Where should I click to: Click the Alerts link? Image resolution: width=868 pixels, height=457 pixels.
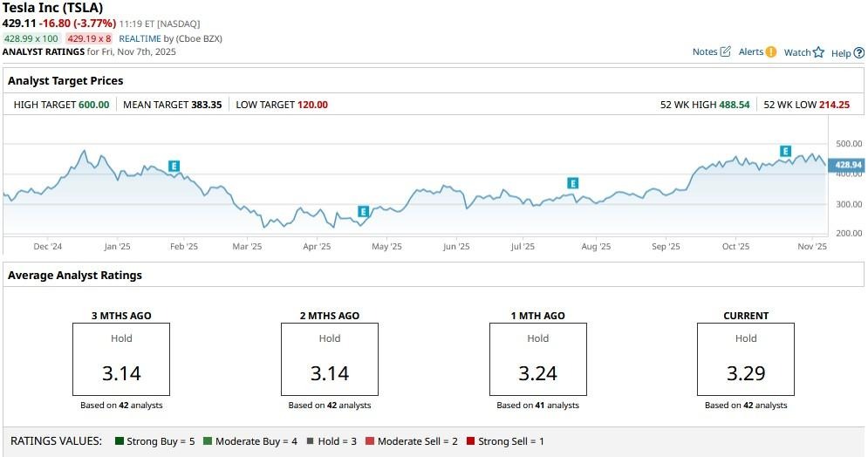tap(750, 52)
